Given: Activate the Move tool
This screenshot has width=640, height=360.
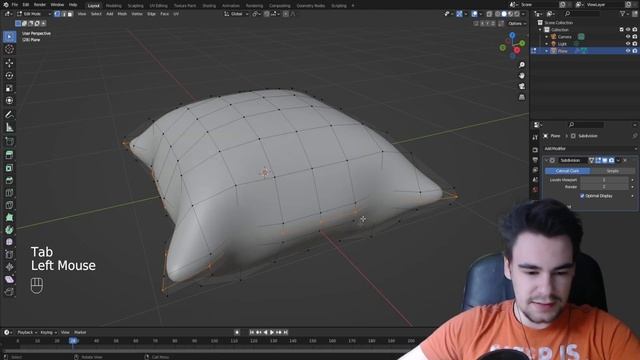Looking at the screenshot, I should pos(9,63).
